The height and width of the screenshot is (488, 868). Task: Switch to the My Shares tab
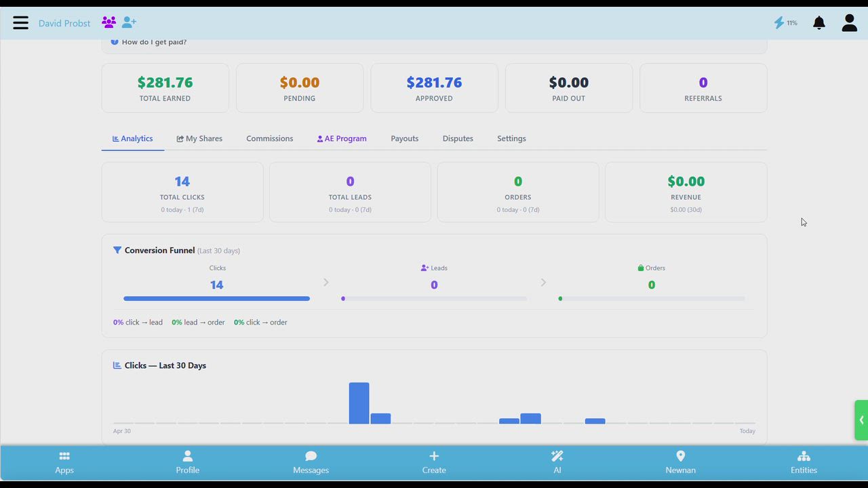pos(199,138)
